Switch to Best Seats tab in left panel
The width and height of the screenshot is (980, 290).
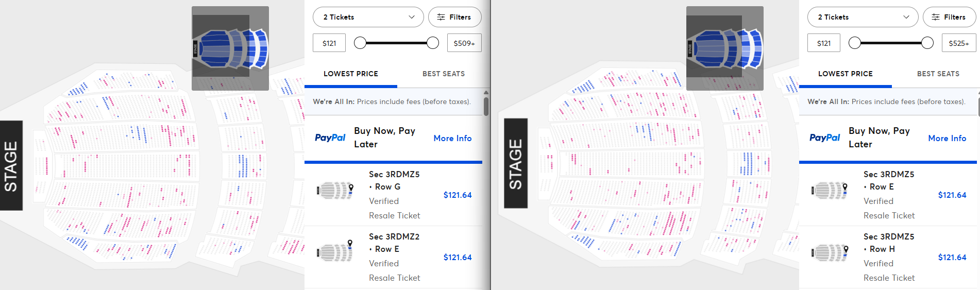[x=444, y=74]
